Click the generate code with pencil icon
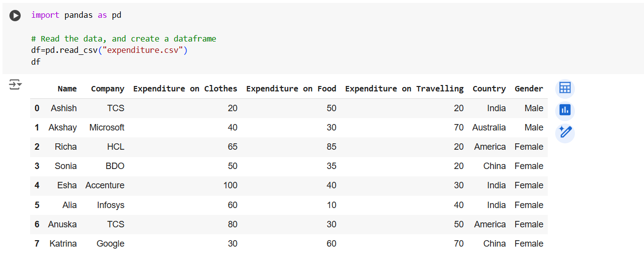This screenshot has height=255, width=644. (565, 132)
